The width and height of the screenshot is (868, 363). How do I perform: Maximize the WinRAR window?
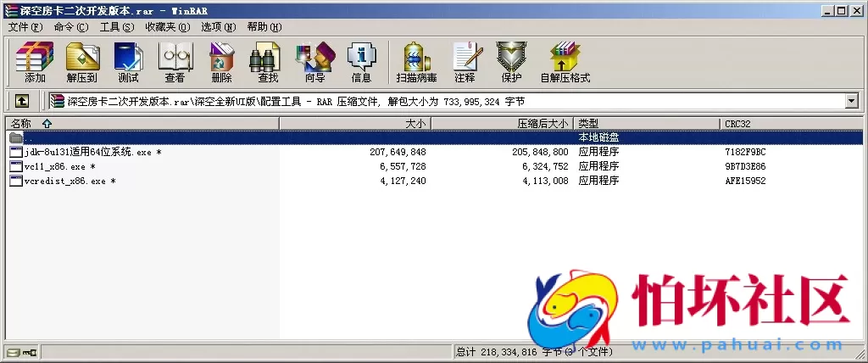[842, 10]
